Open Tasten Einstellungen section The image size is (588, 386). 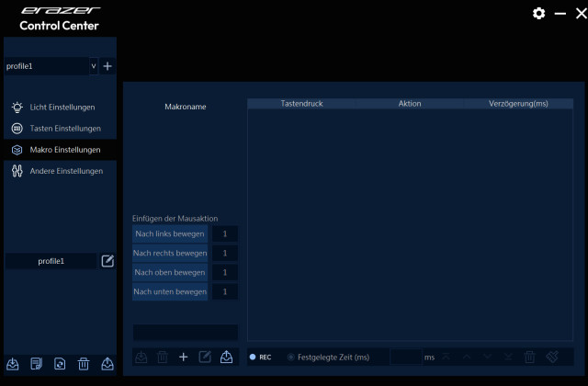click(64, 129)
